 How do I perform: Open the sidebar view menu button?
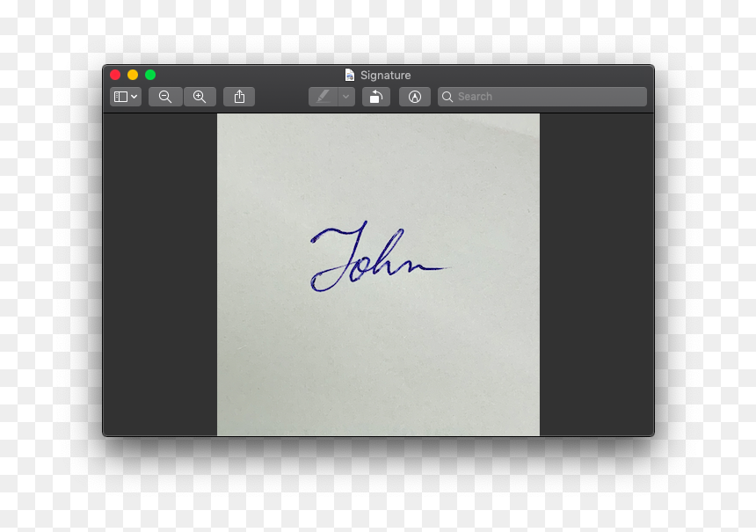coord(126,97)
